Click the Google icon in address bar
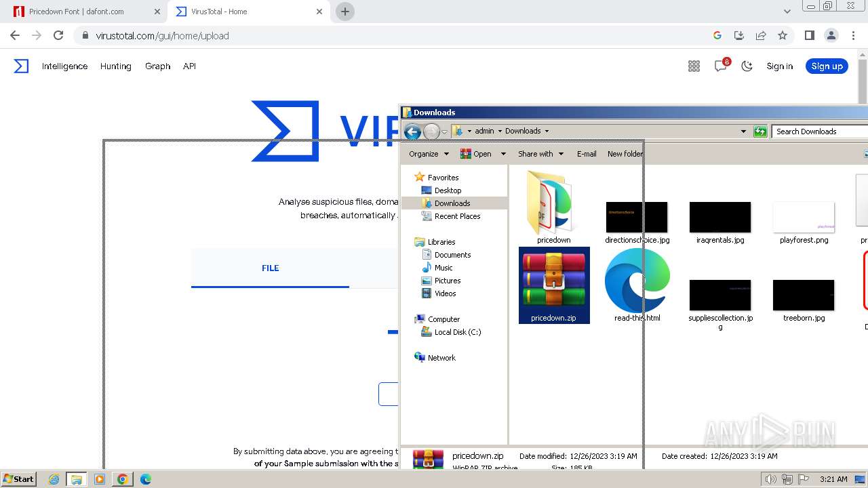868x488 pixels. pos(717,35)
